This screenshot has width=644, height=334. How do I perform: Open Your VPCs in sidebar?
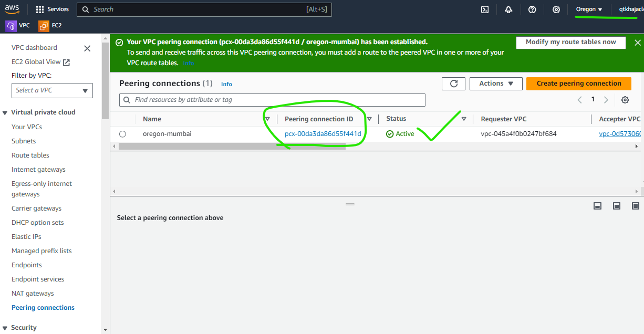pos(27,127)
